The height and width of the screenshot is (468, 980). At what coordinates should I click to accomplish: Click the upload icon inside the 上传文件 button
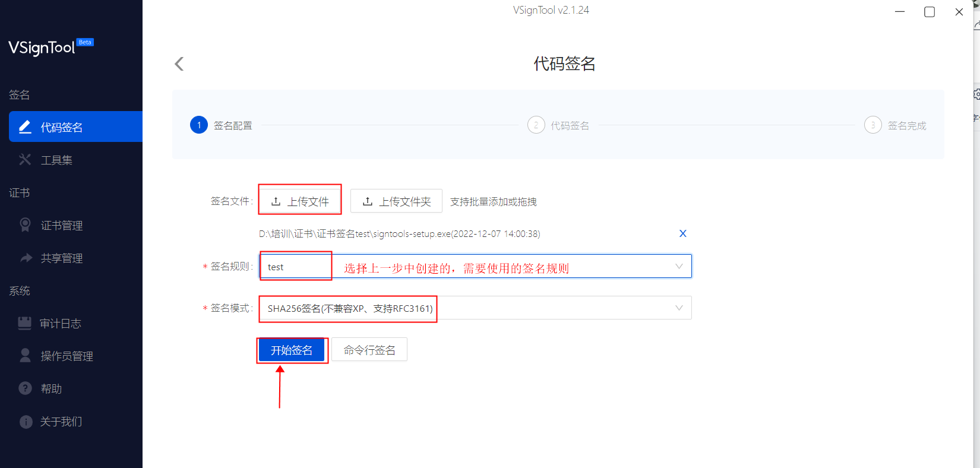click(276, 201)
